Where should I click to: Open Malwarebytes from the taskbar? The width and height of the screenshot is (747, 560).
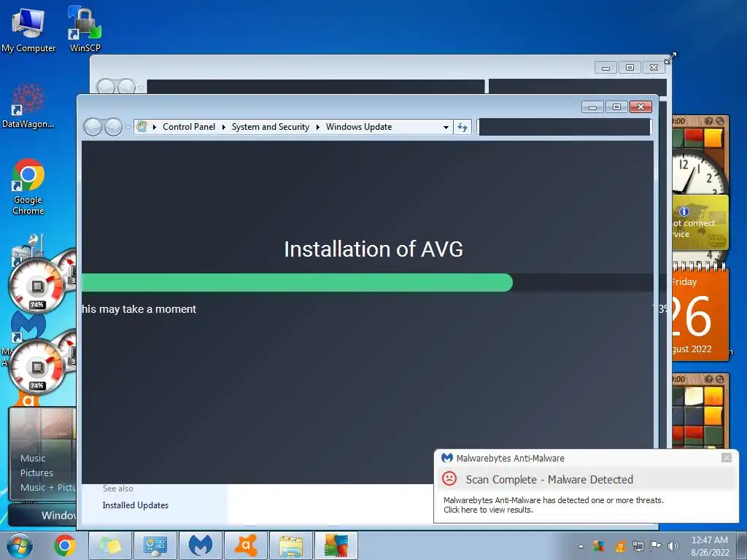point(200,545)
